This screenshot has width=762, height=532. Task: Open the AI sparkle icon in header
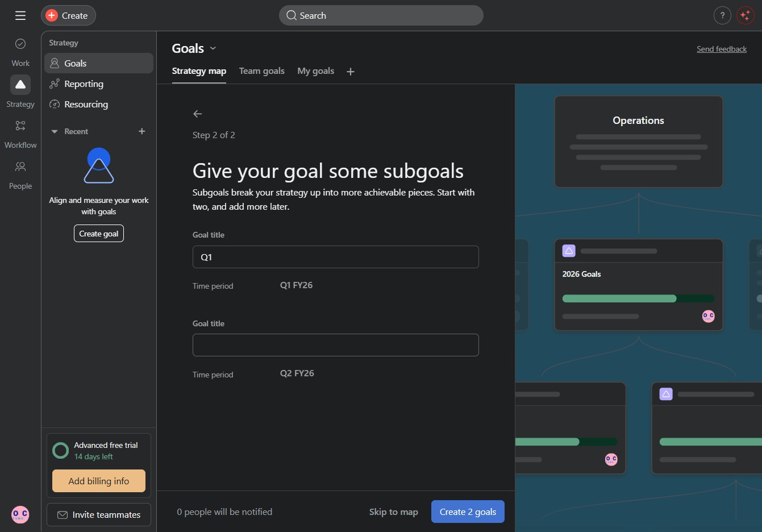745,15
